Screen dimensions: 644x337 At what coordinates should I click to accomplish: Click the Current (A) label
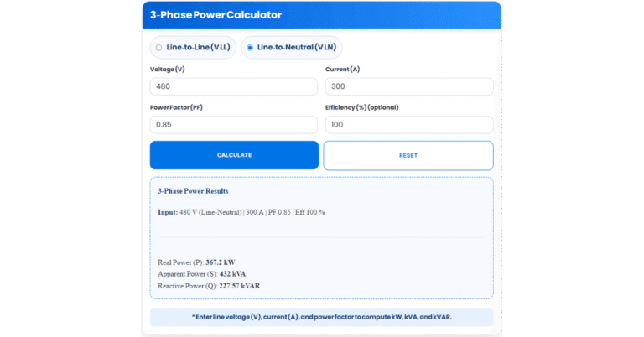pos(342,70)
